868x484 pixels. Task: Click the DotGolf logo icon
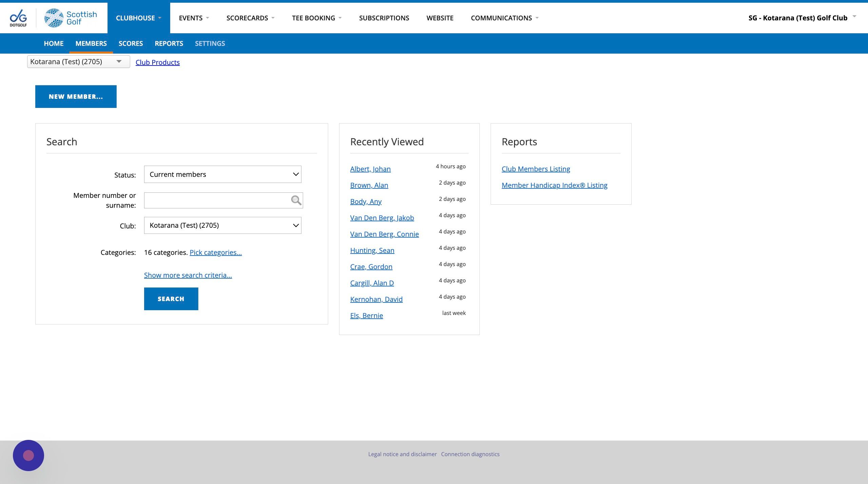pos(18,18)
